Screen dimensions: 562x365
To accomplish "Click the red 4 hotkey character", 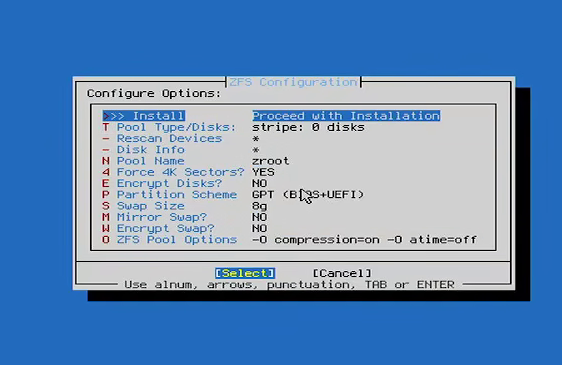I will point(106,172).
